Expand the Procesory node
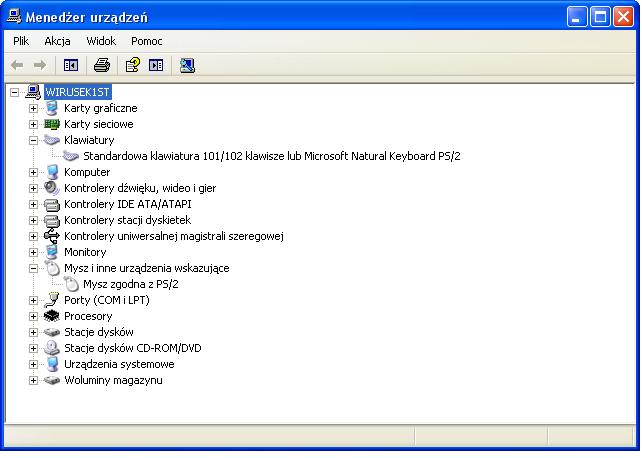The width and height of the screenshot is (642, 458). pos(33,316)
